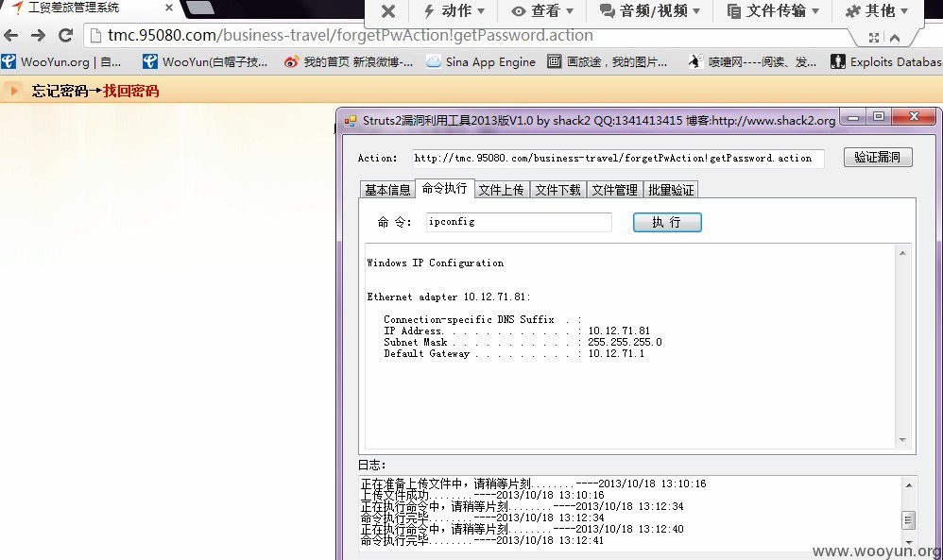Viewport: 943px width, 560px height.
Task: Click the 命令 input containing ipconfig
Action: coord(519,222)
